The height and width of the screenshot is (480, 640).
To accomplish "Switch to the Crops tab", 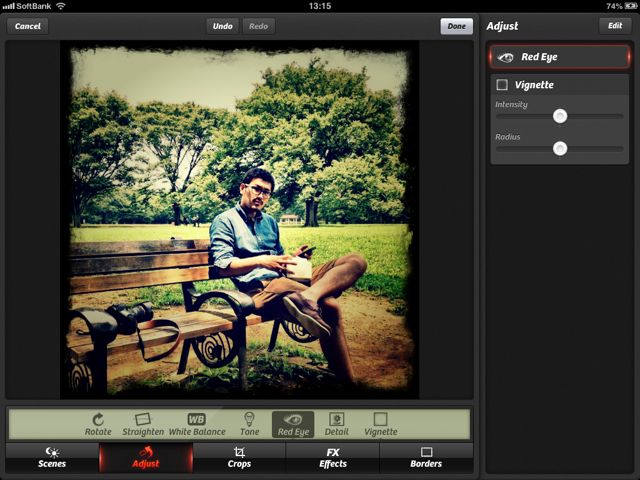I will [x=239, y=458].
